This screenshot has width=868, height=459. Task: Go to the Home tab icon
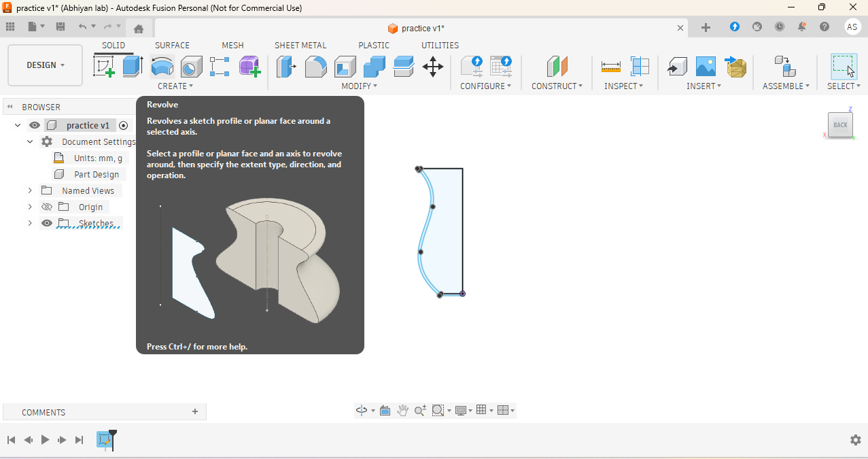coord(139,29)
